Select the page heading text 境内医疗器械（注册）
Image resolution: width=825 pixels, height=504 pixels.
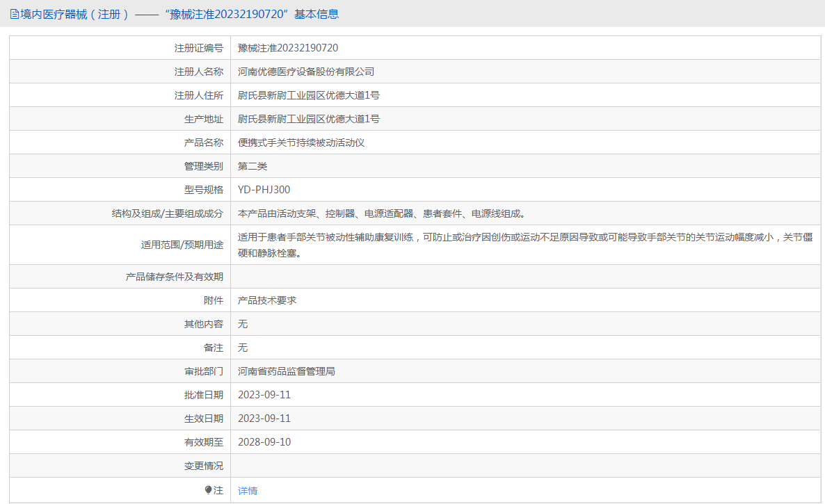[x=74, y=14]
